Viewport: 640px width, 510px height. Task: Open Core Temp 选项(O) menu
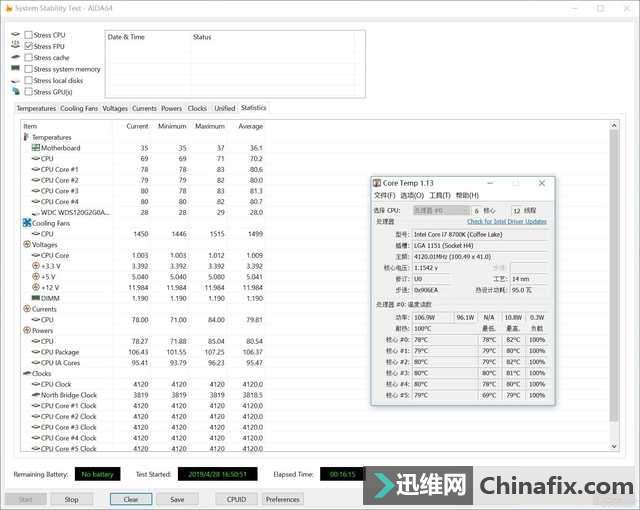(x=412, y=195)
